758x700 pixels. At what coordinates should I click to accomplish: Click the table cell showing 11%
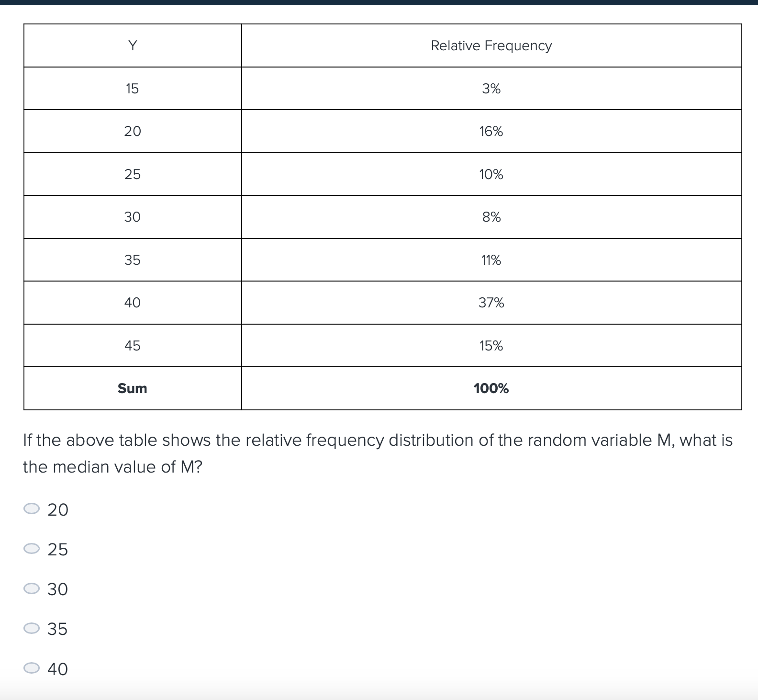tap(491, 260)
